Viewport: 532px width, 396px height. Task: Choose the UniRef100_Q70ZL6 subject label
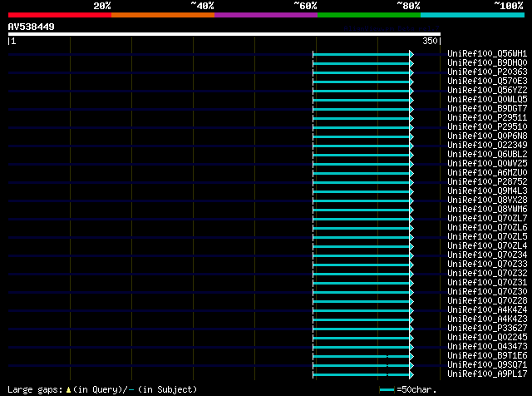coord(487,228)
